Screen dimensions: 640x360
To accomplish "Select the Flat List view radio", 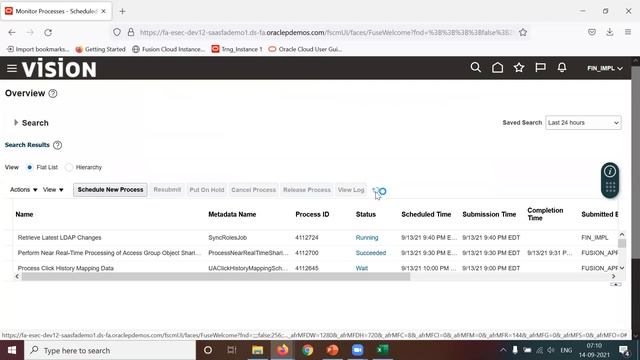I will pos(29,167).
